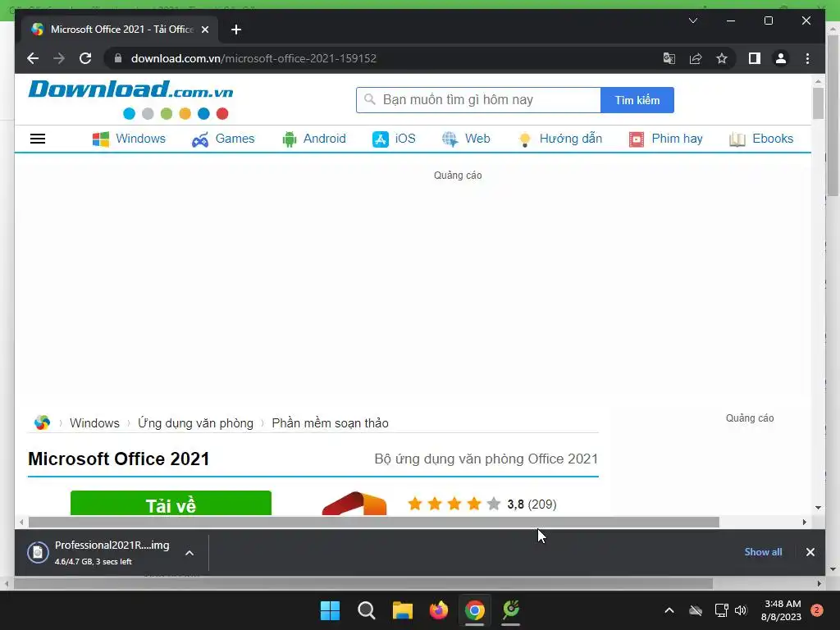
Task: Open the Chrome profile avatar icon
Action: pos(781,58)
